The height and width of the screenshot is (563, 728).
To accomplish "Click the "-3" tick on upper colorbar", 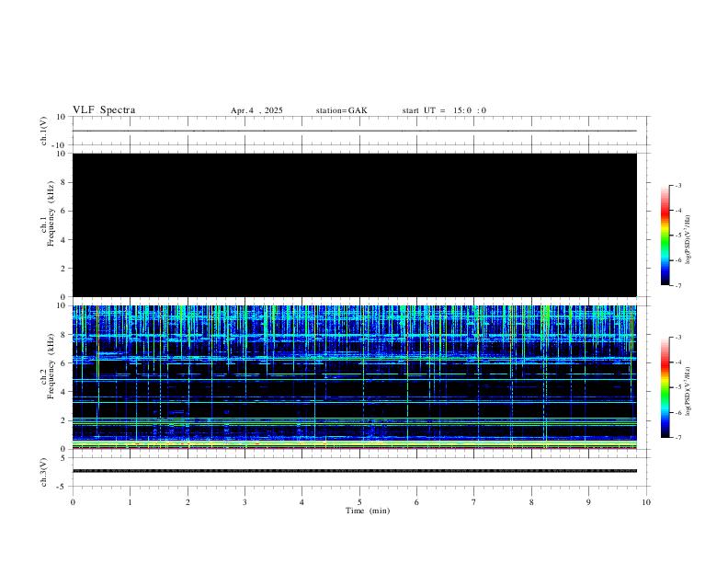I will pos(678,185).
